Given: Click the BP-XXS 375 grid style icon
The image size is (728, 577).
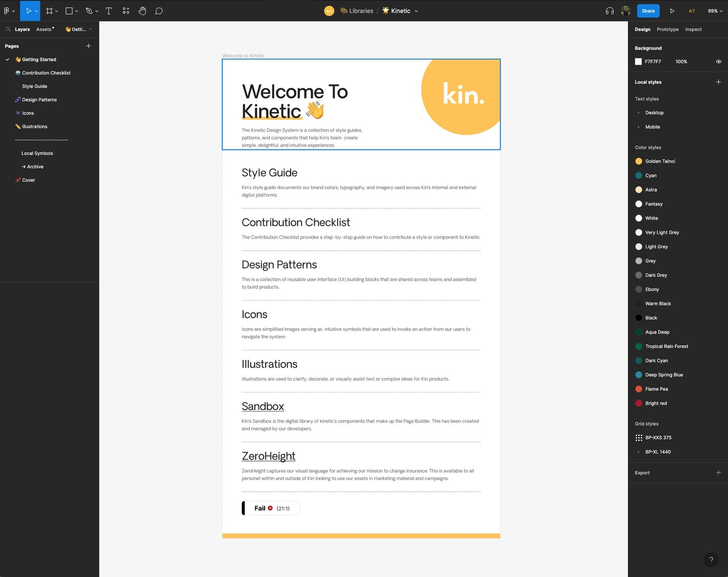Looking at the screenshot, I should click(x=639, y=437).
